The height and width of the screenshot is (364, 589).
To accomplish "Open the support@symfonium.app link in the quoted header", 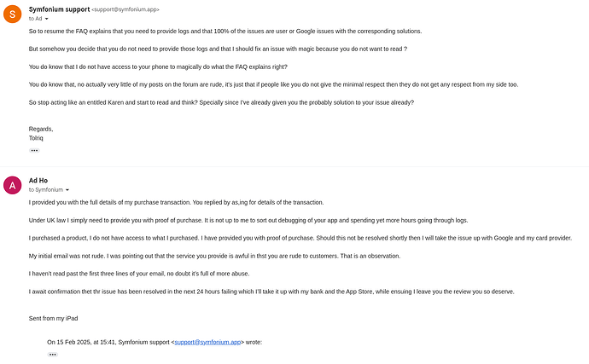I will (207, 342).
